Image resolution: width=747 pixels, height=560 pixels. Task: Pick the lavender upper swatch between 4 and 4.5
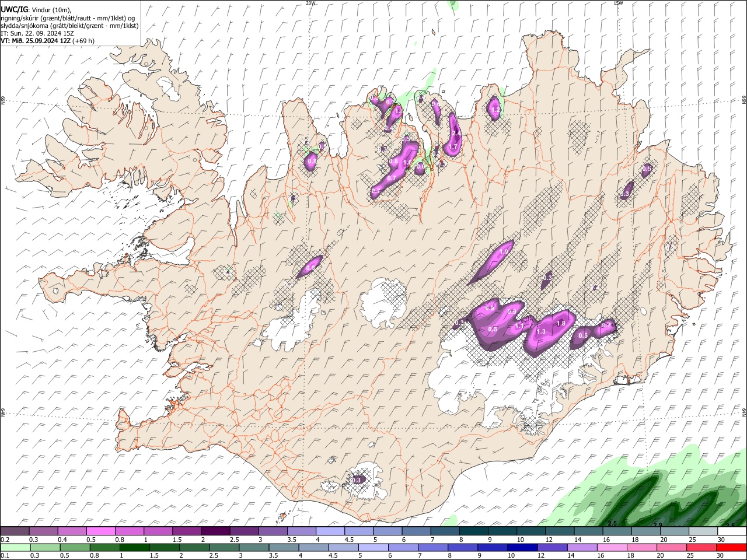click(329, 531)
